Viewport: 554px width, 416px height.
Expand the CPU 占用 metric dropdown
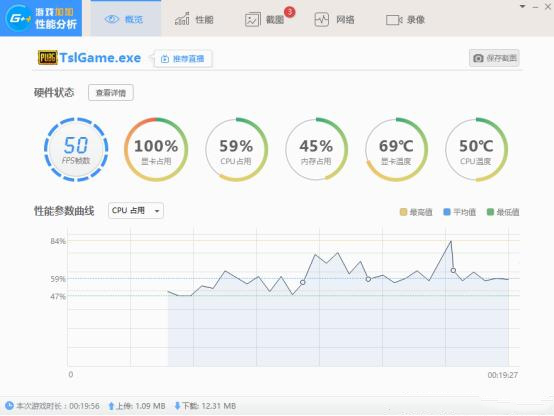point(136,211)
